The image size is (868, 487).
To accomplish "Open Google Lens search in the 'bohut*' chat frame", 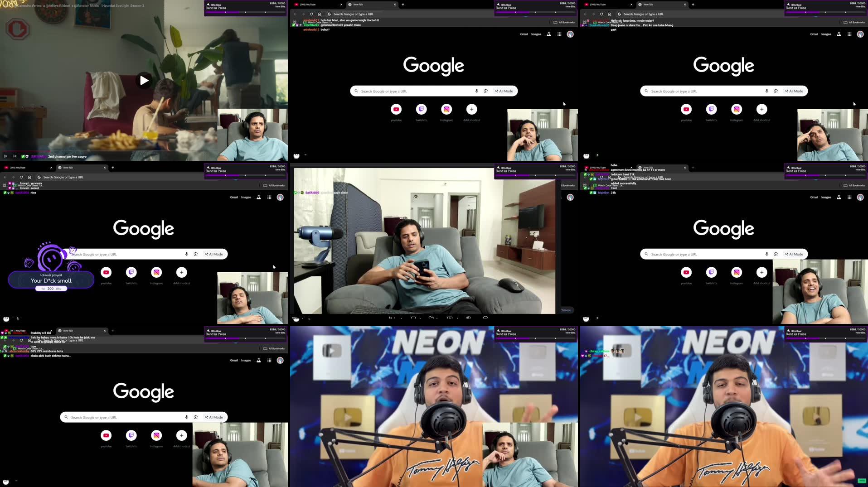I will pyautogui.click(x=485, y=91).
